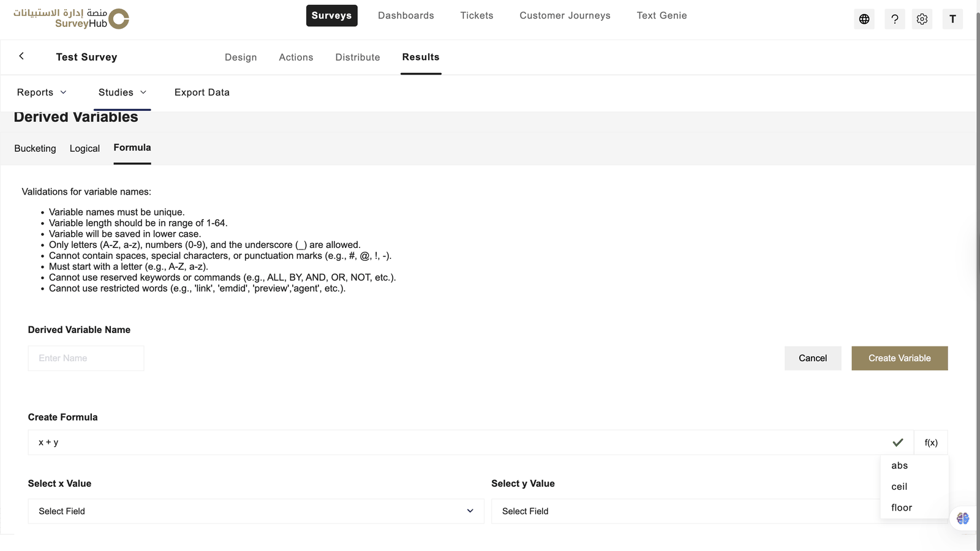The height and width of the screenshot is (551, 980).
Task: Open the Select x Value dropdown
Action: click(x=256, y=511)
